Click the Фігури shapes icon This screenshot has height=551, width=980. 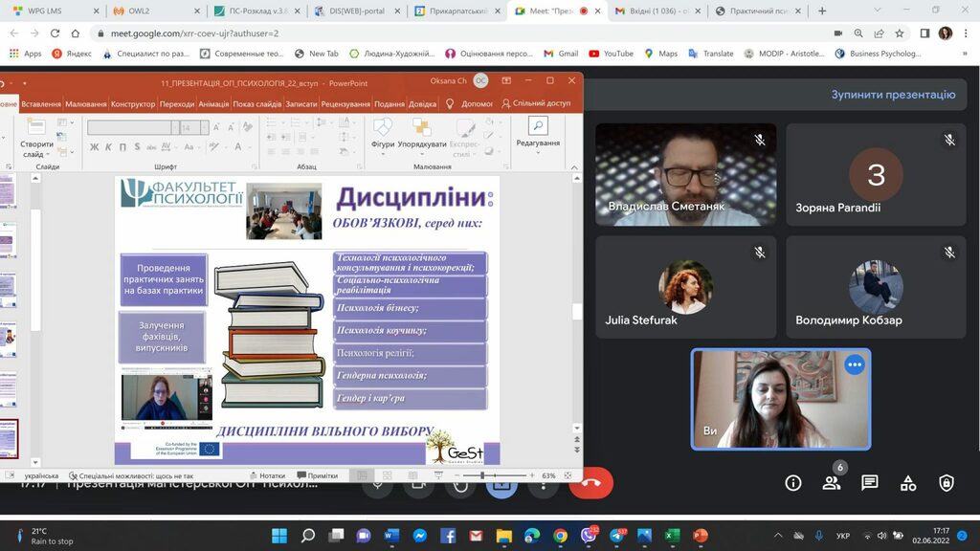[383, 129]
